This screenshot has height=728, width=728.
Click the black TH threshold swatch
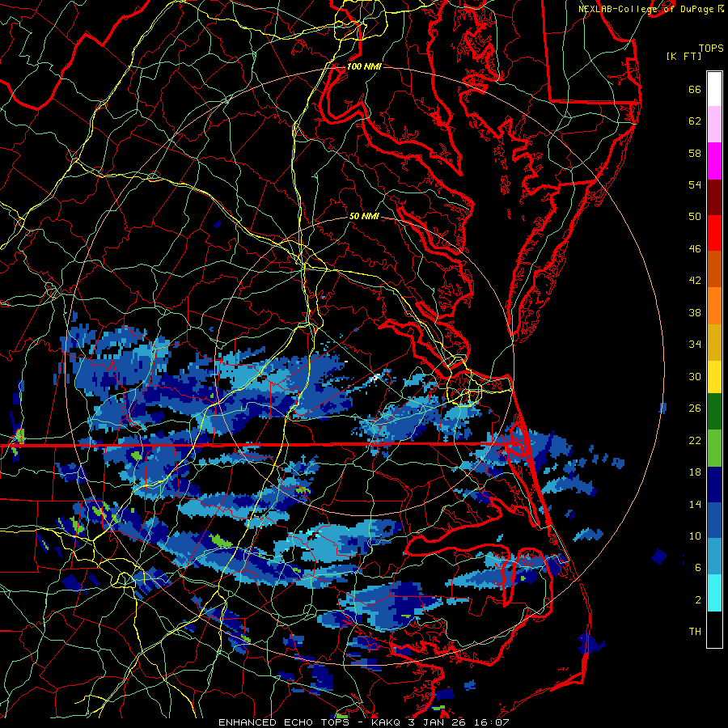(x=714, y=629)
